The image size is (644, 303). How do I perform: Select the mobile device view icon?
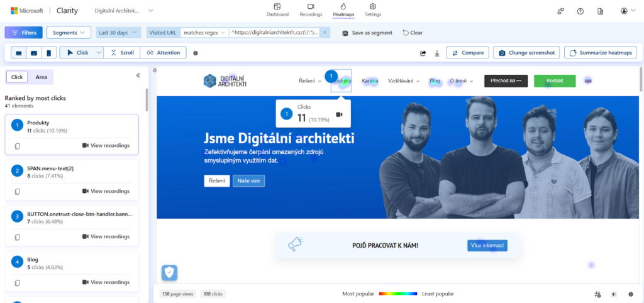pyautogui.click(x=48, y=53)
